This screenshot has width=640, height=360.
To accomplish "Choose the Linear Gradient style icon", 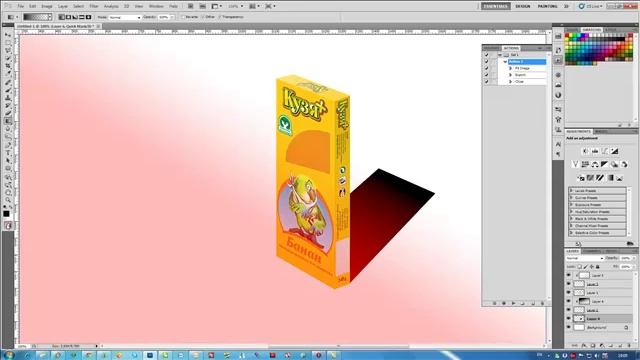I will click(62, 17).
